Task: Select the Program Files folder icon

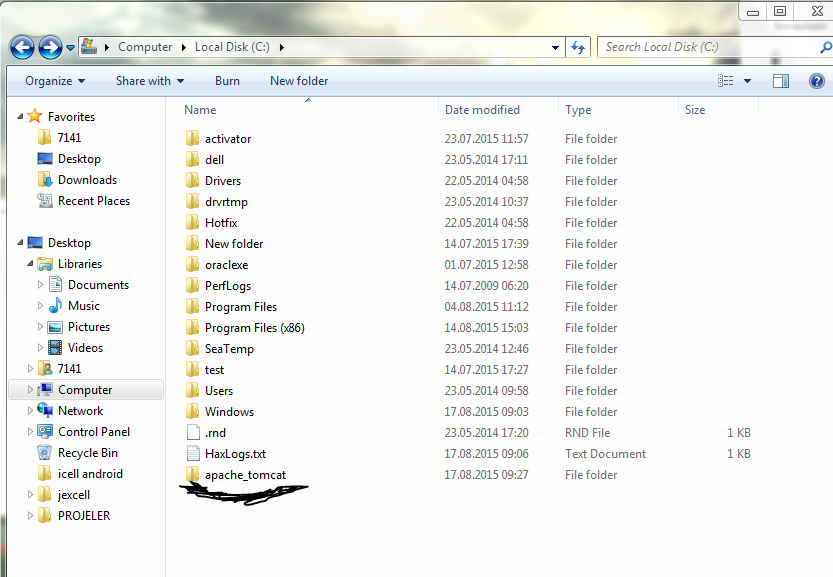Action: [193, 307]
